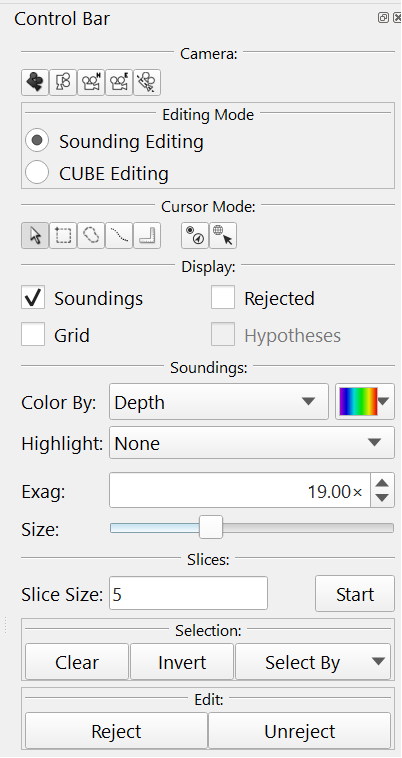This screenshot has height=758, width=402.
Task: Choose the lasso selection cursor mode
Action: point(91,235)
